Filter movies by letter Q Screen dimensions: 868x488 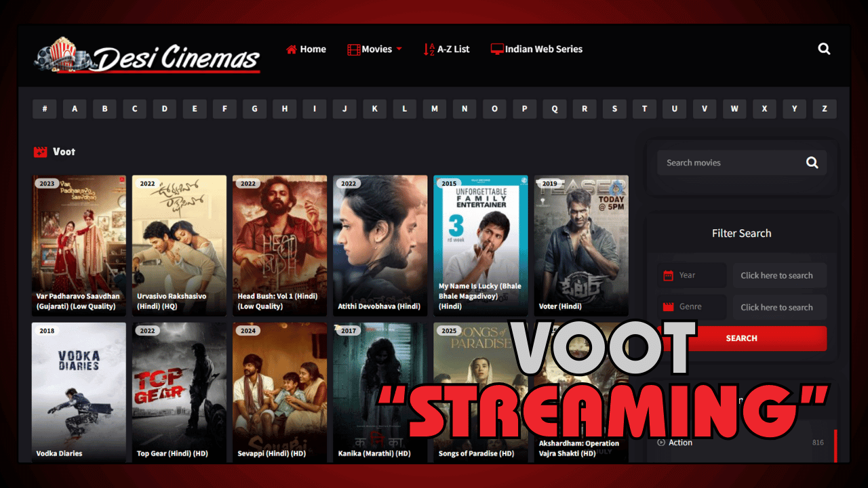[555, 109]
